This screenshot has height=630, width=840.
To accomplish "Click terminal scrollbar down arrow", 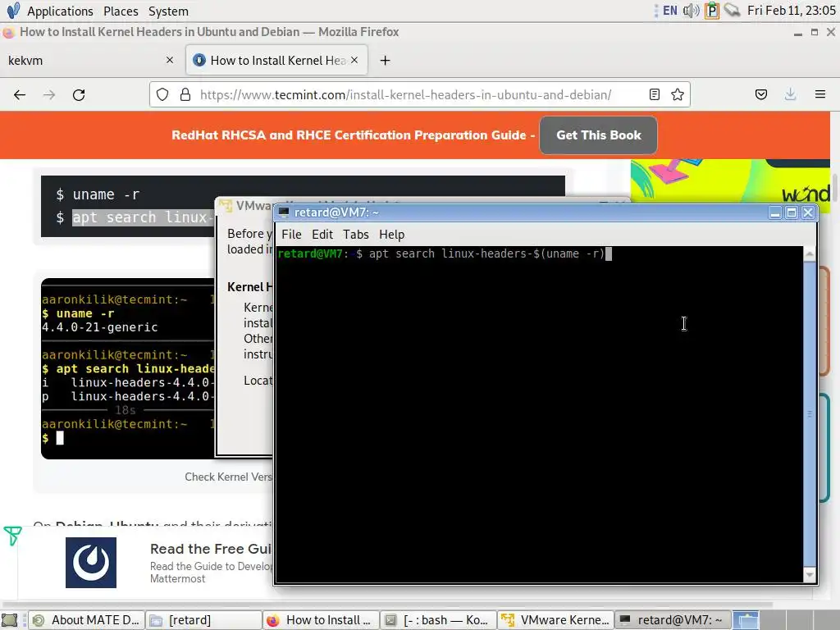I will [x=810, y=575].
